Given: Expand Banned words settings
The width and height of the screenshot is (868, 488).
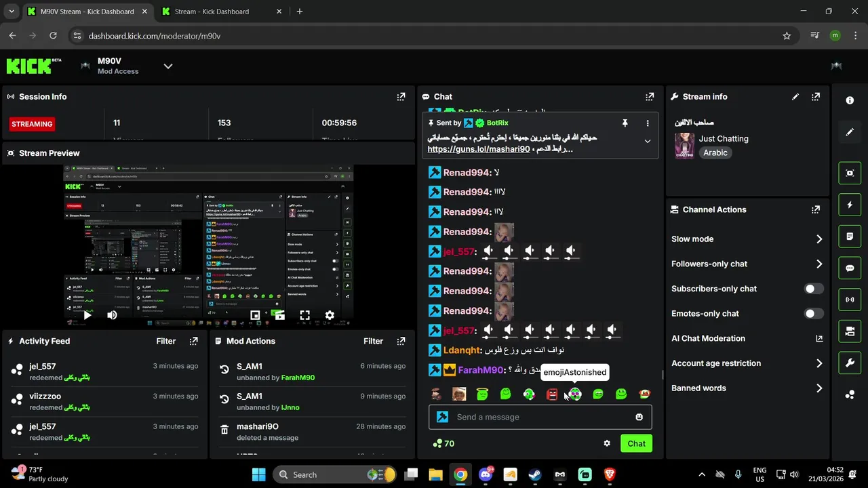Looking at the screenshot, I should point(819,388).
